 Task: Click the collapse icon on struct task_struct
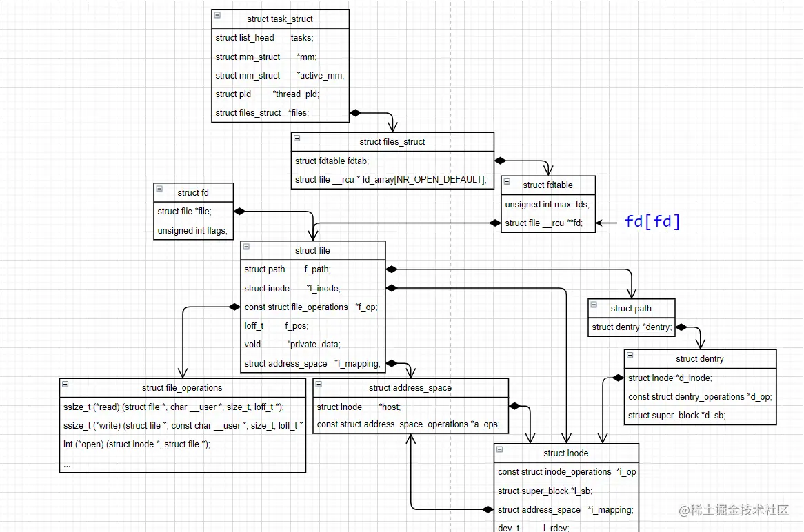[217, 15]
